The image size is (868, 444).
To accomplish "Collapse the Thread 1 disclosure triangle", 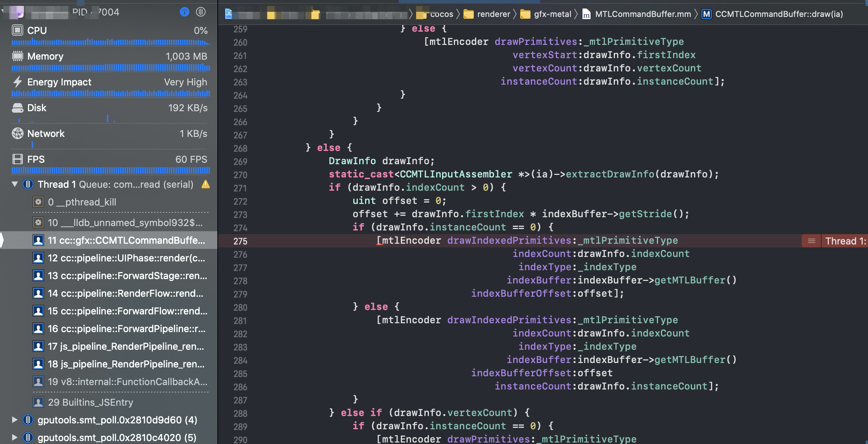I will coord(15,184).
